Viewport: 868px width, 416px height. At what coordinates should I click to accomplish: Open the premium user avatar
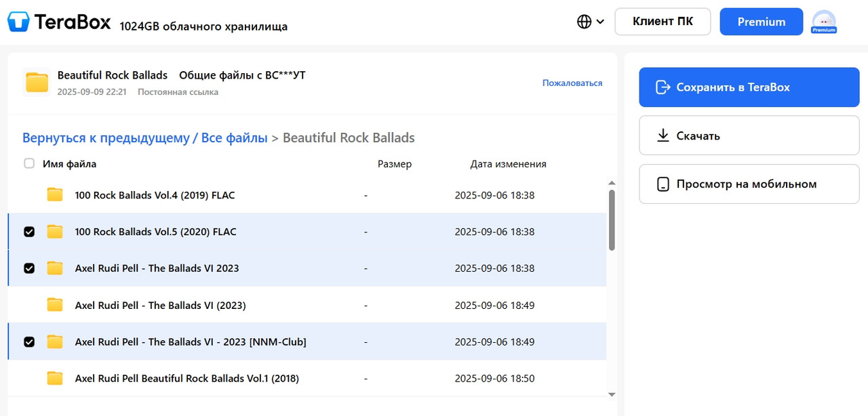tap(824, 21)
